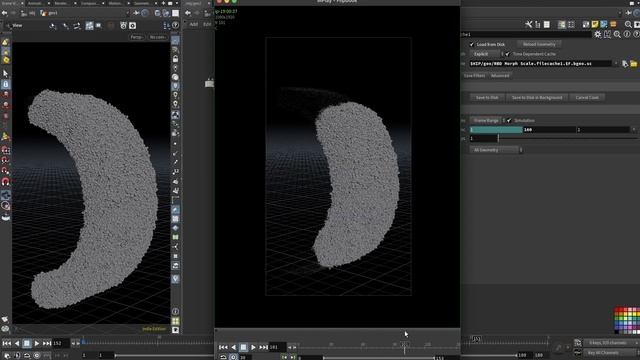Click the geometry file path field
The height and width of the screenshot is (360, 640).
pos(540,64)
